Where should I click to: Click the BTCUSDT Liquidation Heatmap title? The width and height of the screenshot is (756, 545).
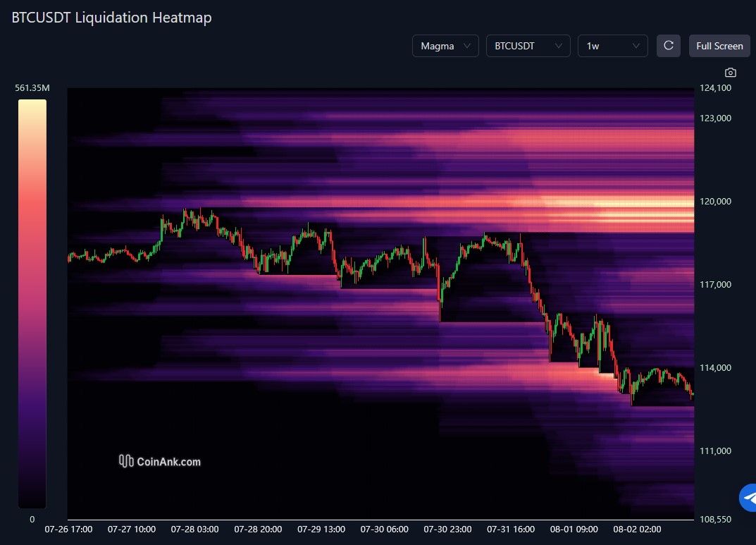[x=111, y=18]
